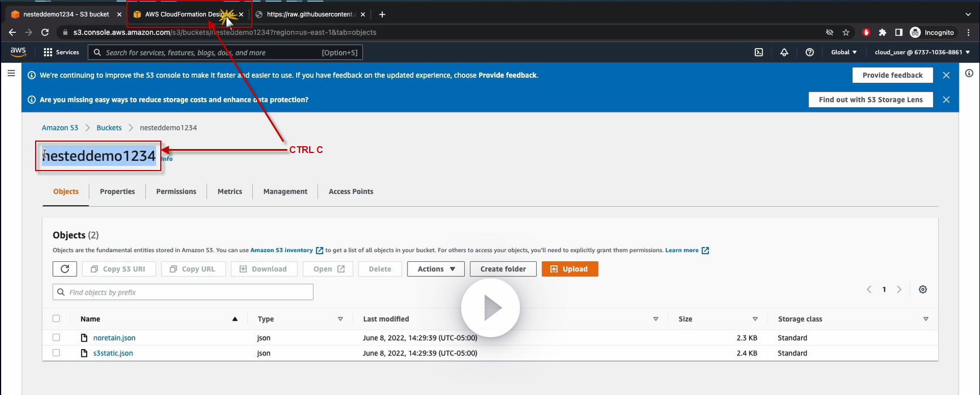The image size is (980, 395).
Task: Switch to the Access Points tab
Action: click(x=351, y=192)
